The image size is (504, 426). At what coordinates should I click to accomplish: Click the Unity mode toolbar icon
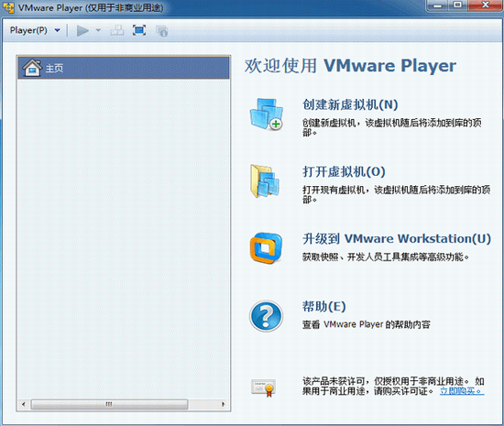[161, 31]
